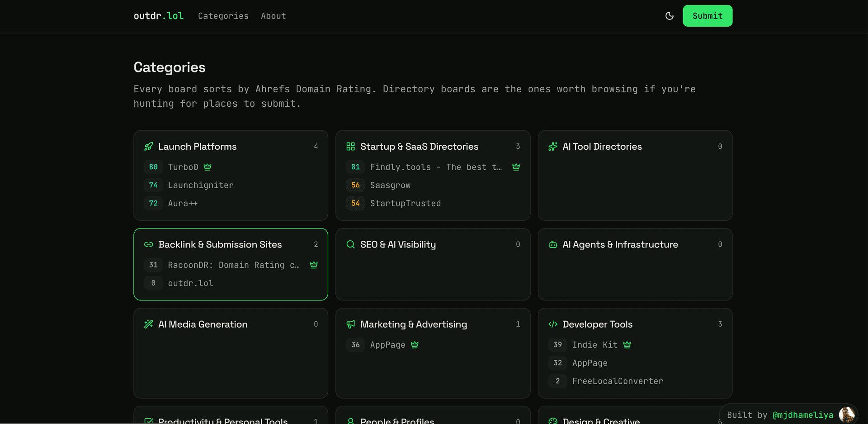The image size is (868, 424).
Task: Open the AI Tool Directories category heading
Action: 602,147
